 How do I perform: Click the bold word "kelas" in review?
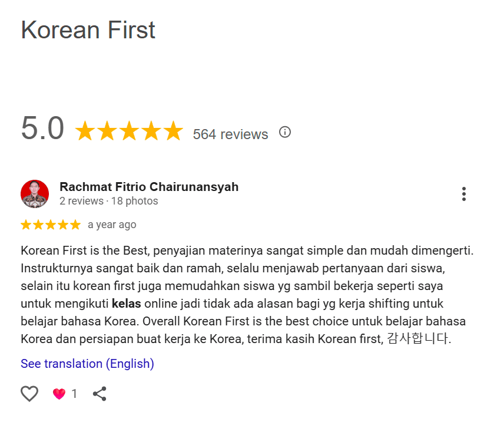click(x=127, y=304)
